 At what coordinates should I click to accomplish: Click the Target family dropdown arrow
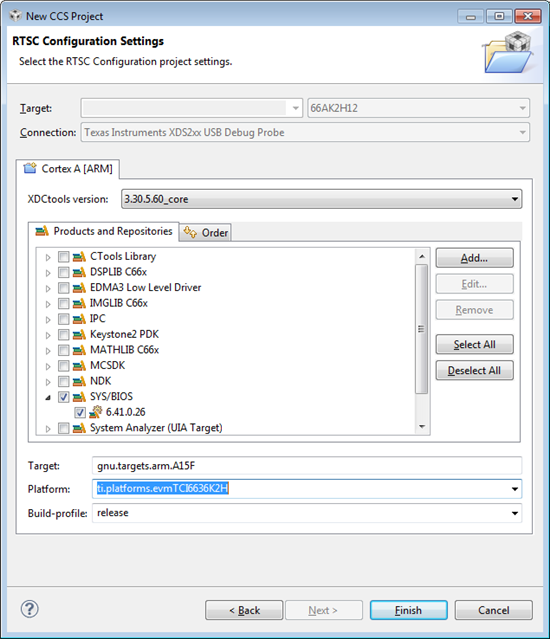(296, 108)
